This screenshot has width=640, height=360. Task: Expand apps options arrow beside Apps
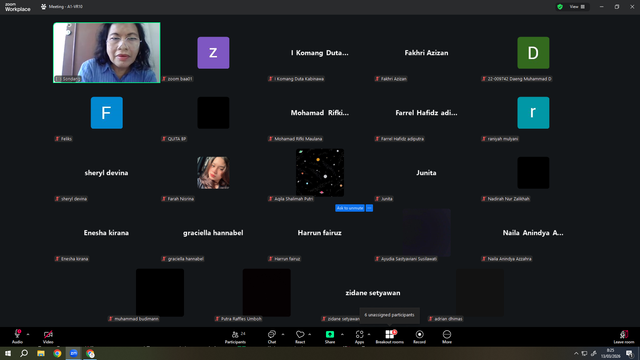(x=369, y=334)
